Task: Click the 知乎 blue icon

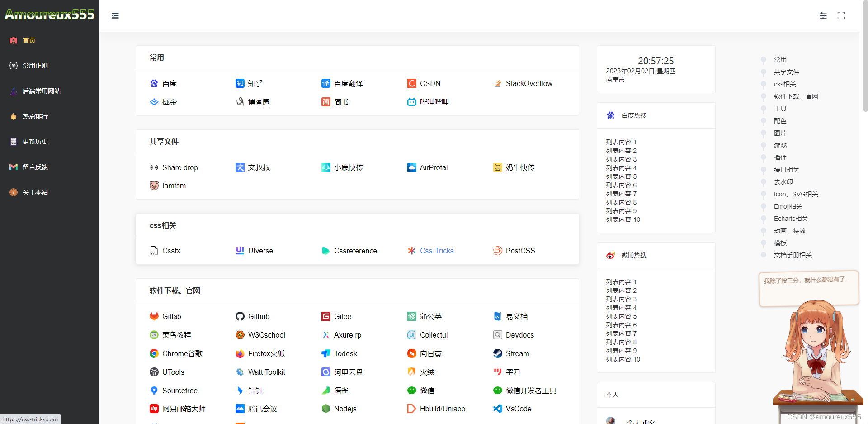Action: pos(240,83)
